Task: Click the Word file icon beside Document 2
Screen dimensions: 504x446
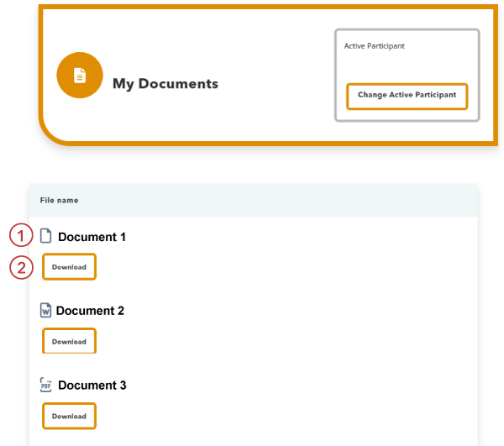Action: pyautogui.click(x=46, y=311)
